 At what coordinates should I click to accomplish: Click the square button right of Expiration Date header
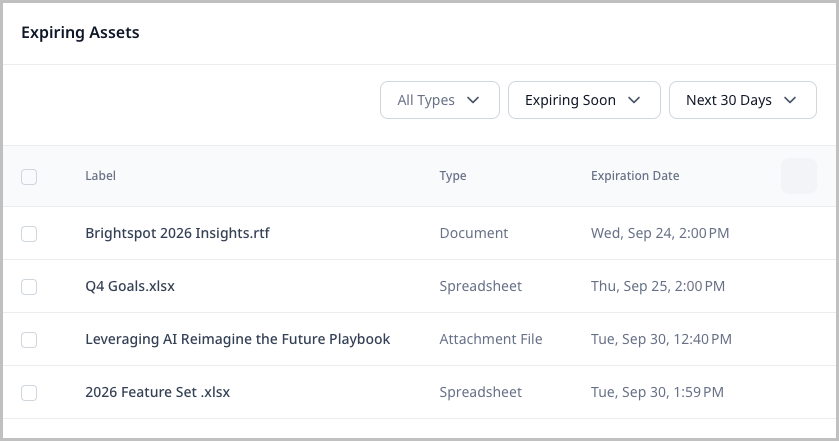pyautogui.click(x=798, y=176)
